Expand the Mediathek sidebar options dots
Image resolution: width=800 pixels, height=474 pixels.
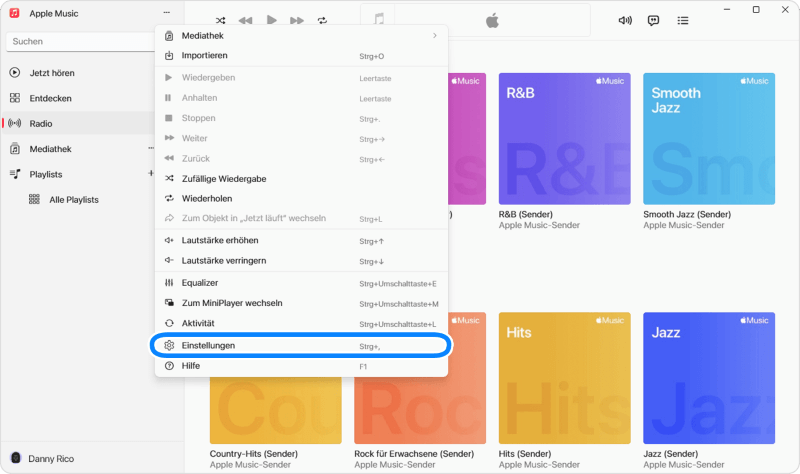[151, 148]
